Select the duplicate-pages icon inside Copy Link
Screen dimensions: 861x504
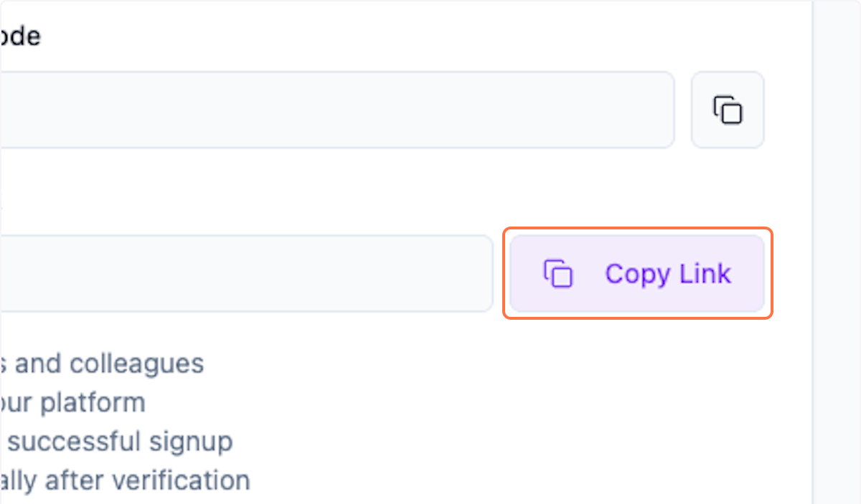coord(558,273)
